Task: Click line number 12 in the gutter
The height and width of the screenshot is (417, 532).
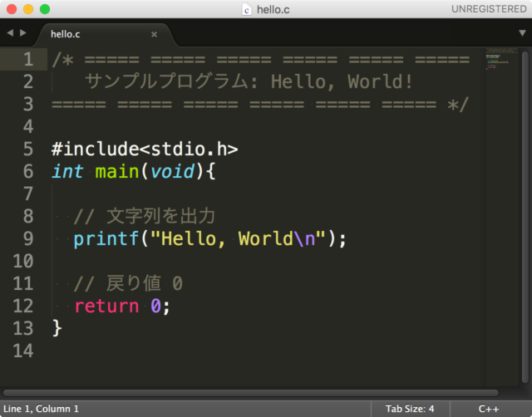Action: [x=23, y=306]
